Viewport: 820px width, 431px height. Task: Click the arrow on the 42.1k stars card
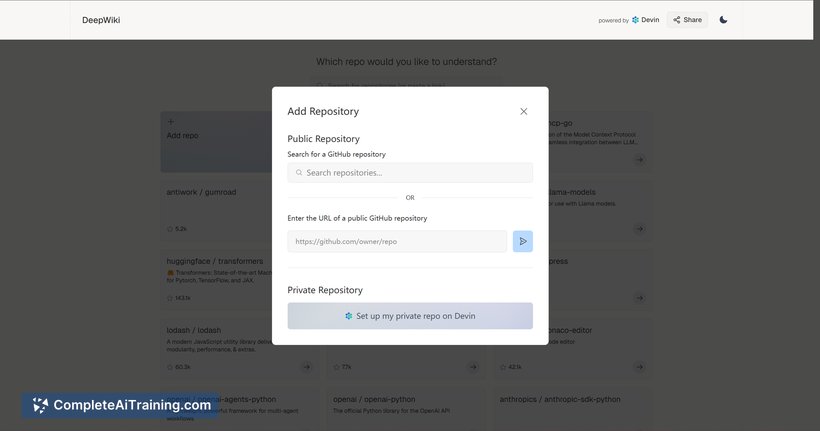click(x=639, y=367)
